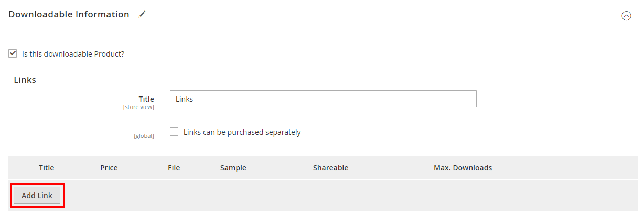The height and width of the screenshot is (216, 644).
Task: Collapse the Downloadable Information section
Action: click(626, 16)
